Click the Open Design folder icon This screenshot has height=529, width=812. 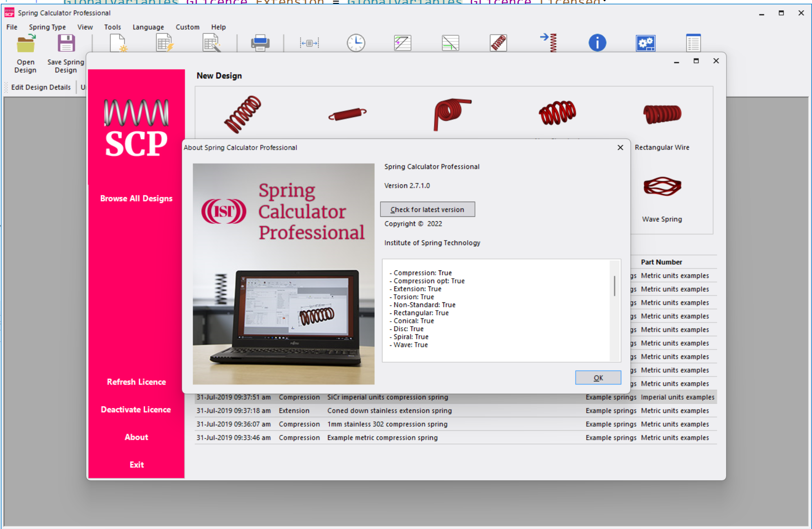pyautogui.click(x=26, y=43)
